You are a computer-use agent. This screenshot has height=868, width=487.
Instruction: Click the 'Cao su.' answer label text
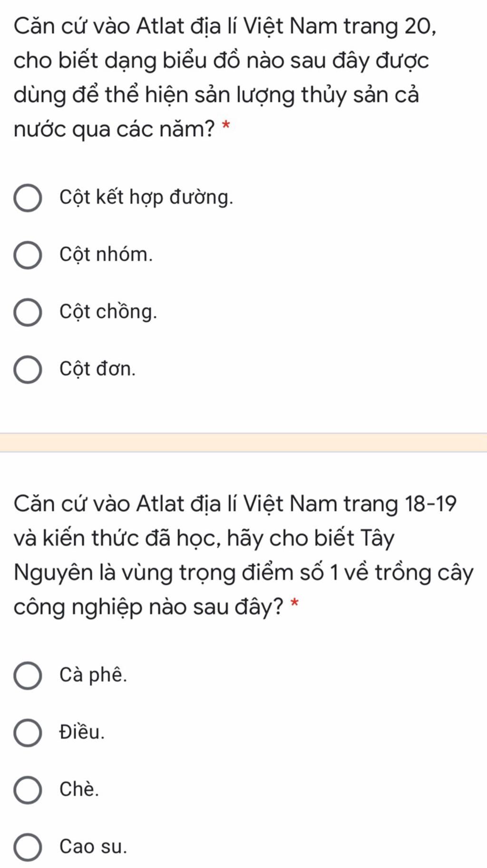(93, 847)
